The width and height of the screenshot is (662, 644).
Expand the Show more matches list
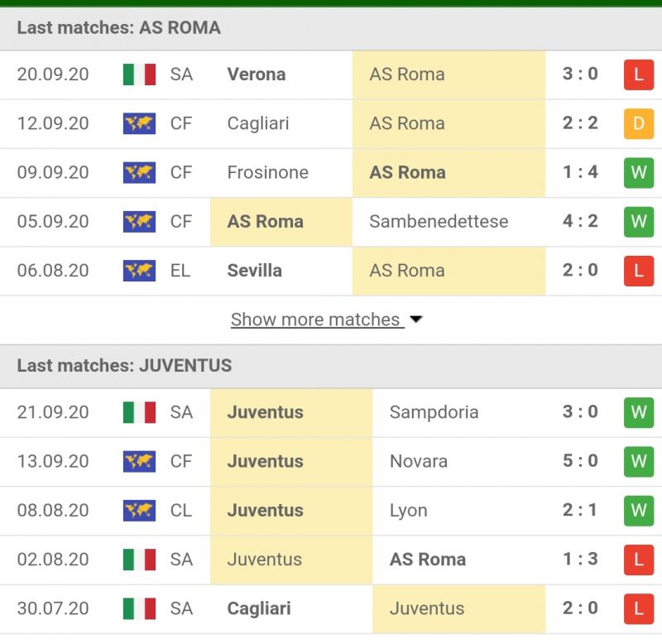[315, 320]
